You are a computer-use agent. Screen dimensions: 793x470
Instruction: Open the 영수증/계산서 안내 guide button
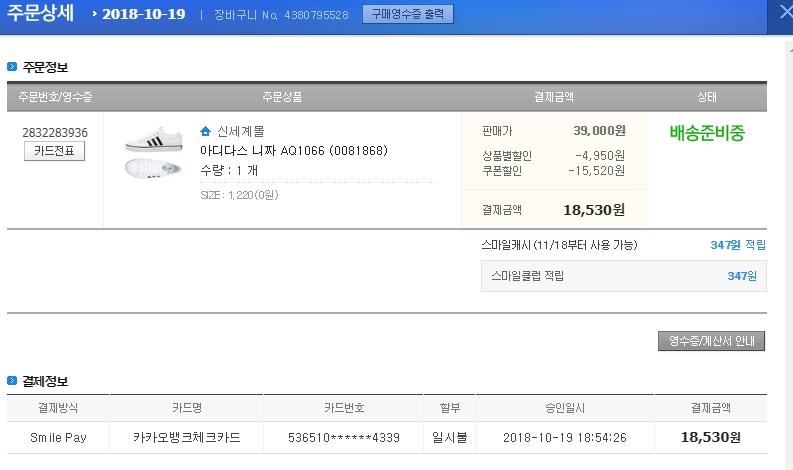[711, 341]
